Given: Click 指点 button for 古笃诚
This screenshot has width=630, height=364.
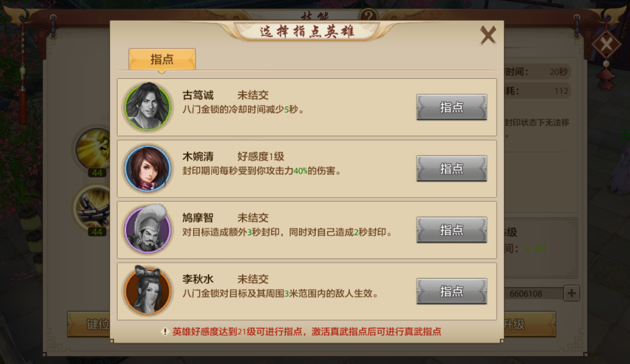Looking at the screenshot, I should tap(452, 107).
